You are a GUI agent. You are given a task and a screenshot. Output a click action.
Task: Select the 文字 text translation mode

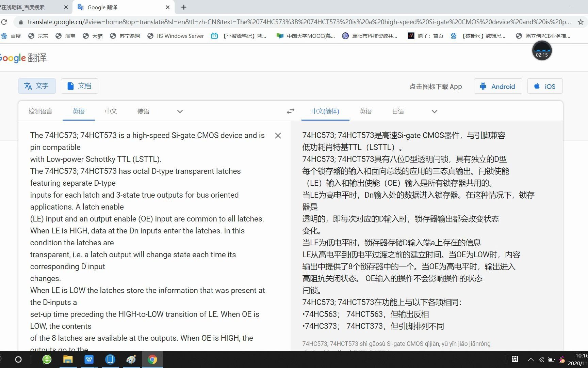coord(37,86)
